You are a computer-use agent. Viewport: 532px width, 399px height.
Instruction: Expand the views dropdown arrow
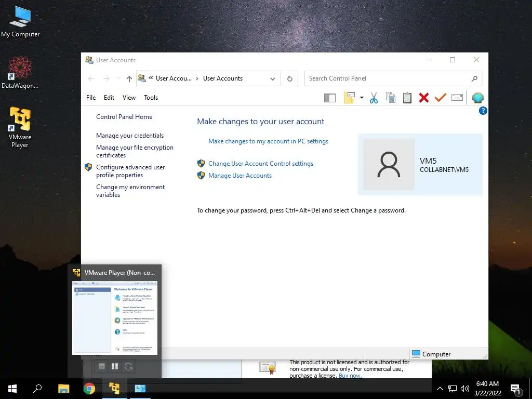(x=362, y=98)
